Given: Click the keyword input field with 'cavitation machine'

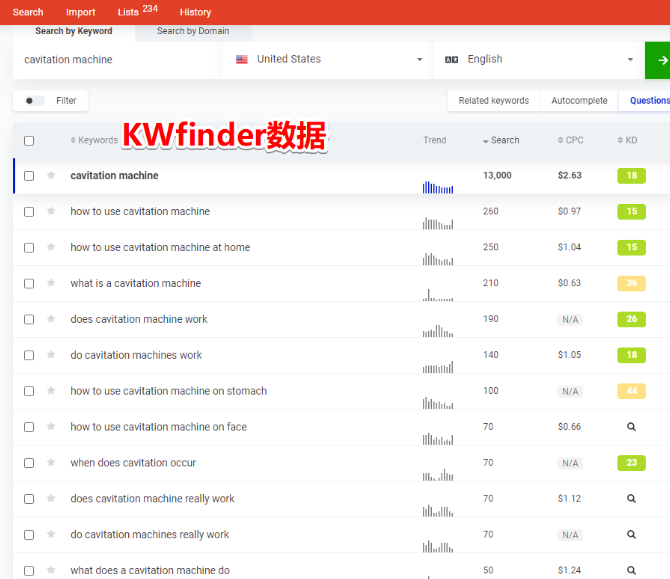Looking at the screenshot, I should pos(117,60).
